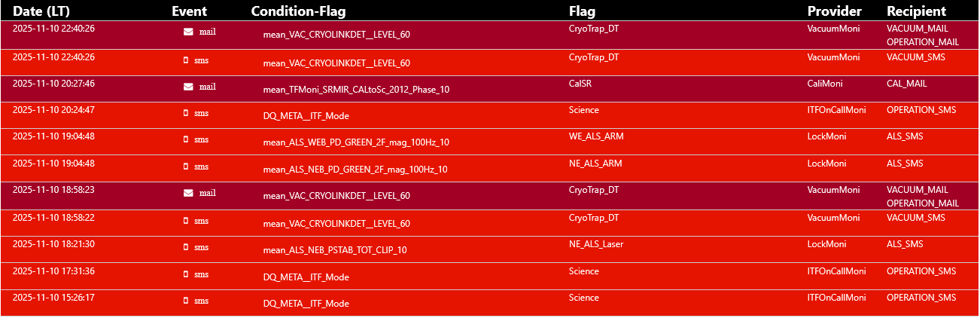980x318 pixels.
Task: Click the Recipient column header
Action: pos(916,11)
